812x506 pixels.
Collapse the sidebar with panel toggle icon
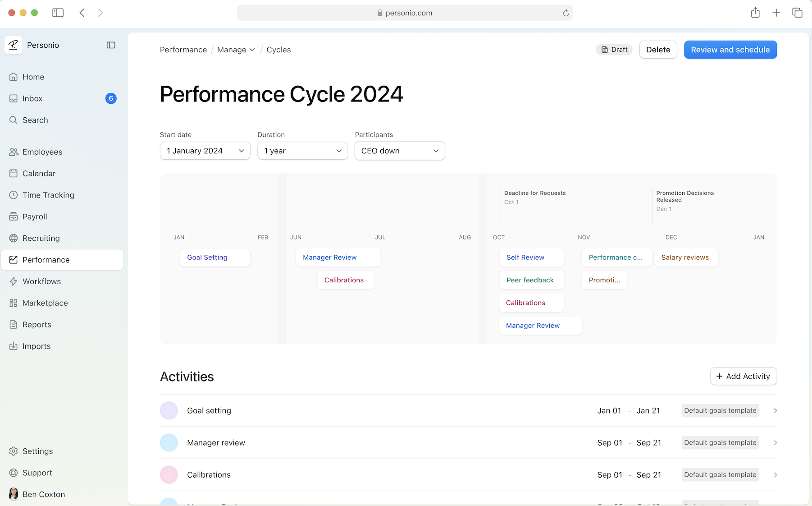(x=111, y=45)
